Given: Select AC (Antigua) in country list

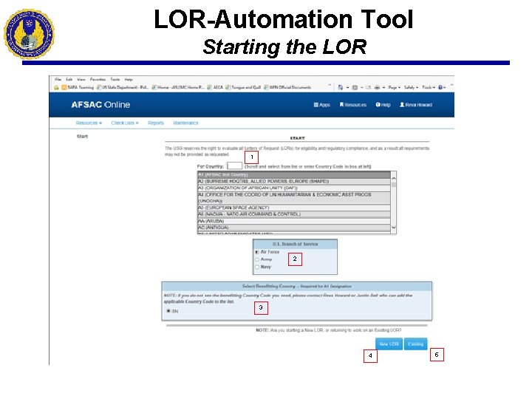Looking at the screenshot, I should pyautogui.click(x=294, y=228).
